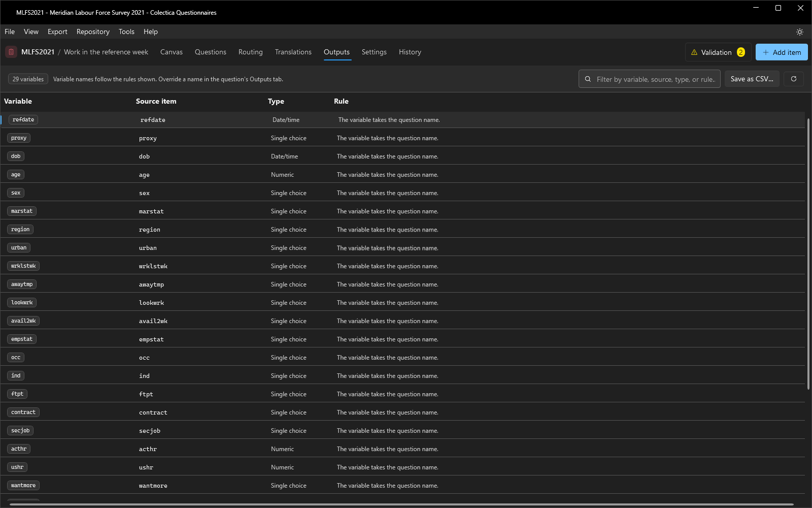The image size is (812, 508).
Task: Sort by the Type column header
Action: pos(276,101)
